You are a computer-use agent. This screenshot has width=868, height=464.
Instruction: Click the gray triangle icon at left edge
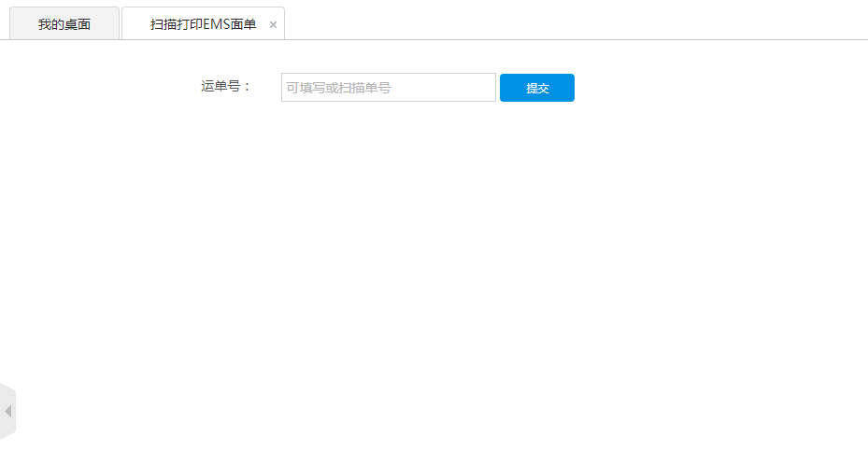coord(7,411)
